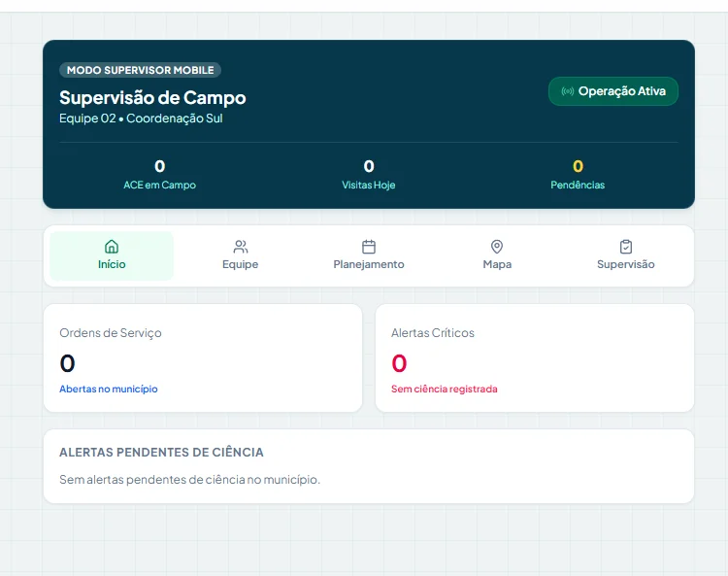This screenshot has width=728, height=576.
Task: Click the Abertas no município link
Action: [108, 389]
